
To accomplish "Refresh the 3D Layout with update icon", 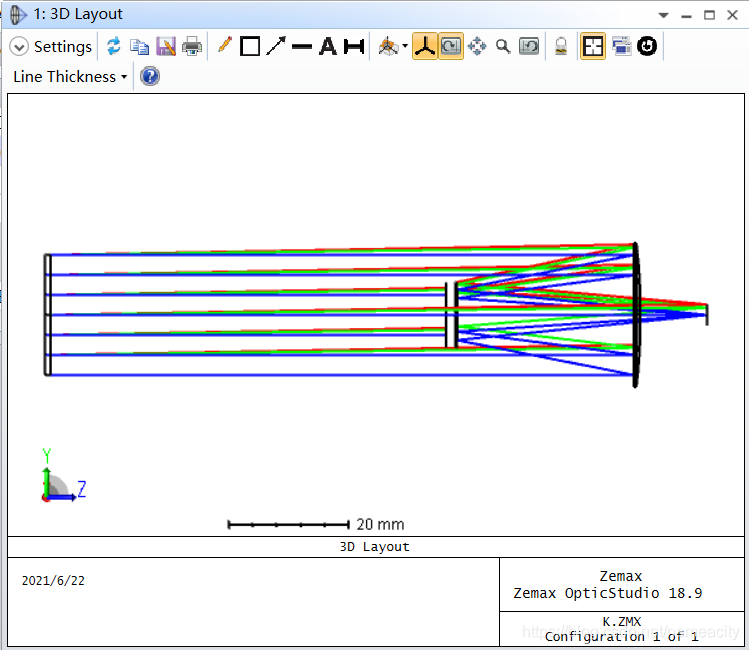I will click(114, 46).
